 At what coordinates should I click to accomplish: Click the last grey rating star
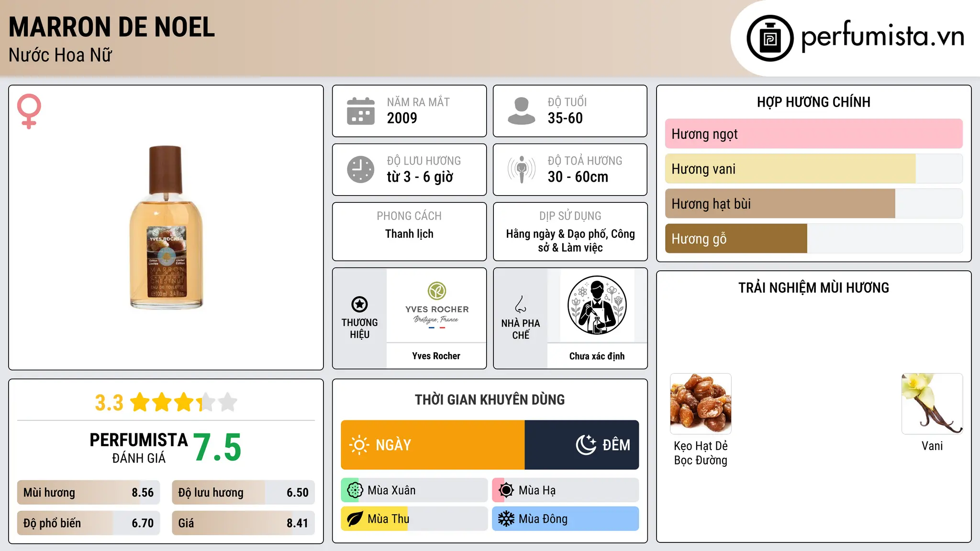228,402
